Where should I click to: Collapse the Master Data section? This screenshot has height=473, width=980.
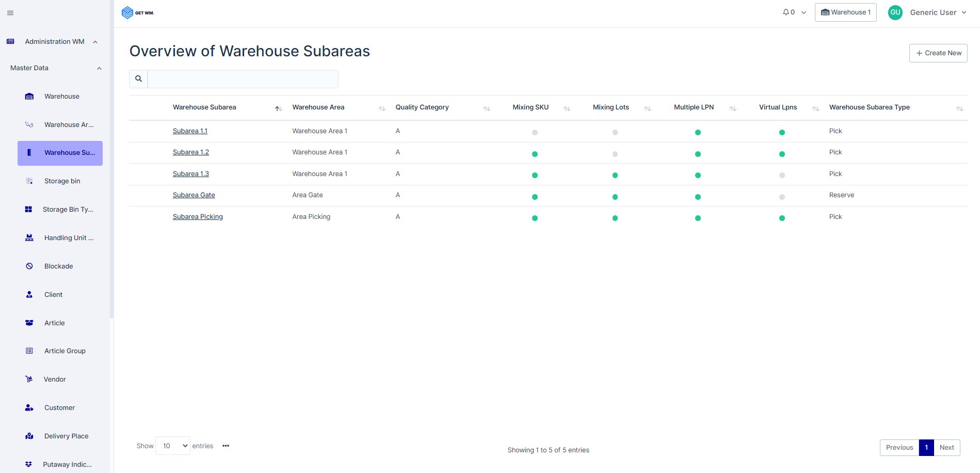pyautogui.click(x=99, y=69)
